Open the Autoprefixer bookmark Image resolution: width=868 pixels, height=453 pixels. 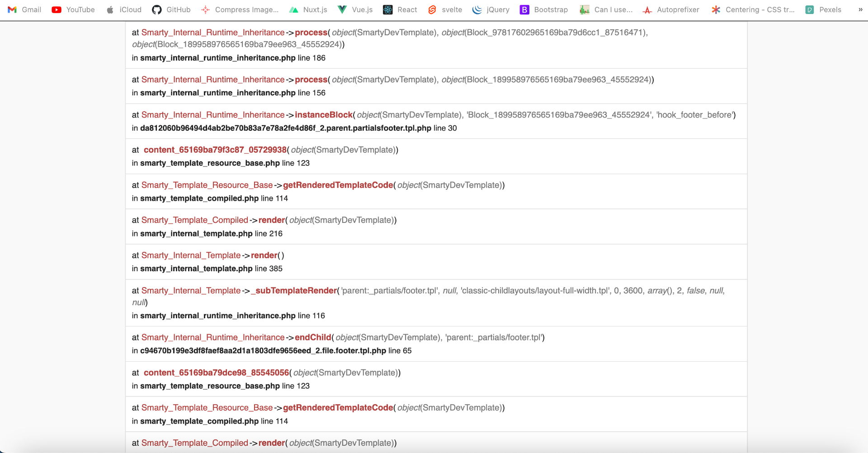pyautogui.click(x=671, y=9)
